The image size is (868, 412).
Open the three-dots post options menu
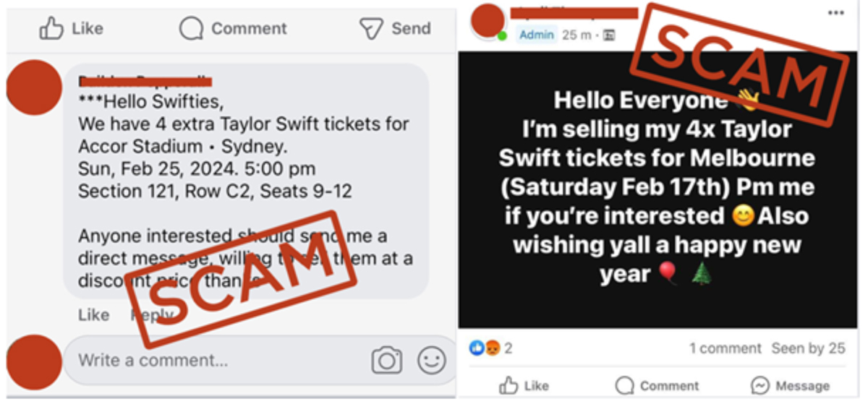(835, 13)
